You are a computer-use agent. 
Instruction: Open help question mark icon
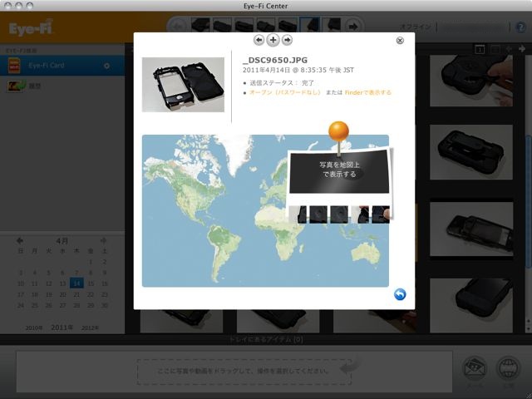click(521, 27)
